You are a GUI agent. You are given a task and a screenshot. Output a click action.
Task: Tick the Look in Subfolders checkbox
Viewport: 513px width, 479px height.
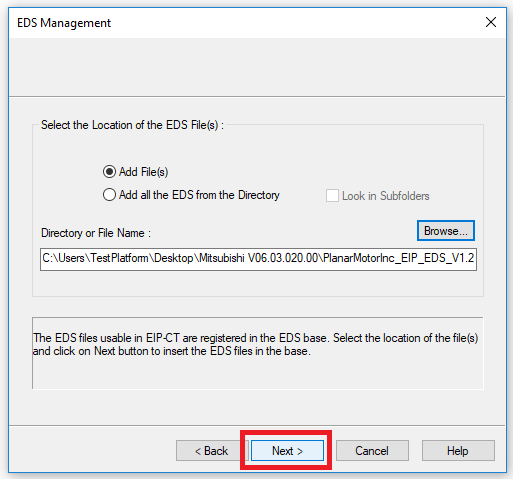point(332,196)
